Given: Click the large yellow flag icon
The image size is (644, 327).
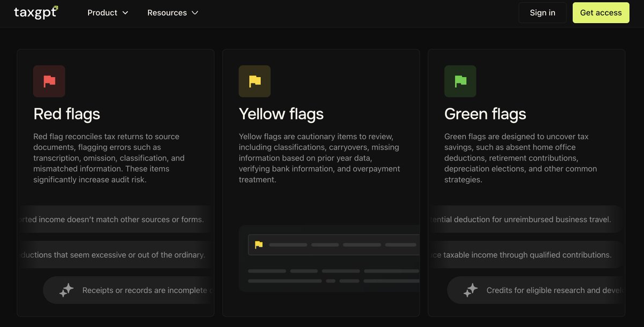Looking at the screenshot, I should (255, 81).
